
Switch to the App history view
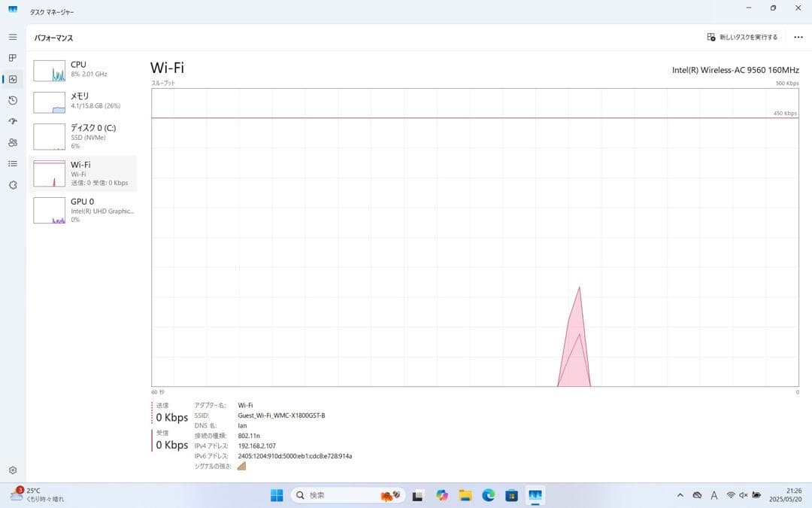point(12,100)
